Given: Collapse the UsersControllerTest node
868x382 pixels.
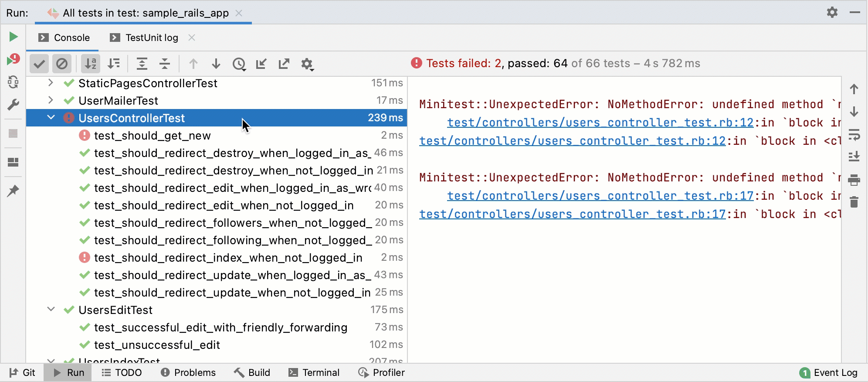Looking at the screenshot, I should pyautogui.click(x=51, y=118).
